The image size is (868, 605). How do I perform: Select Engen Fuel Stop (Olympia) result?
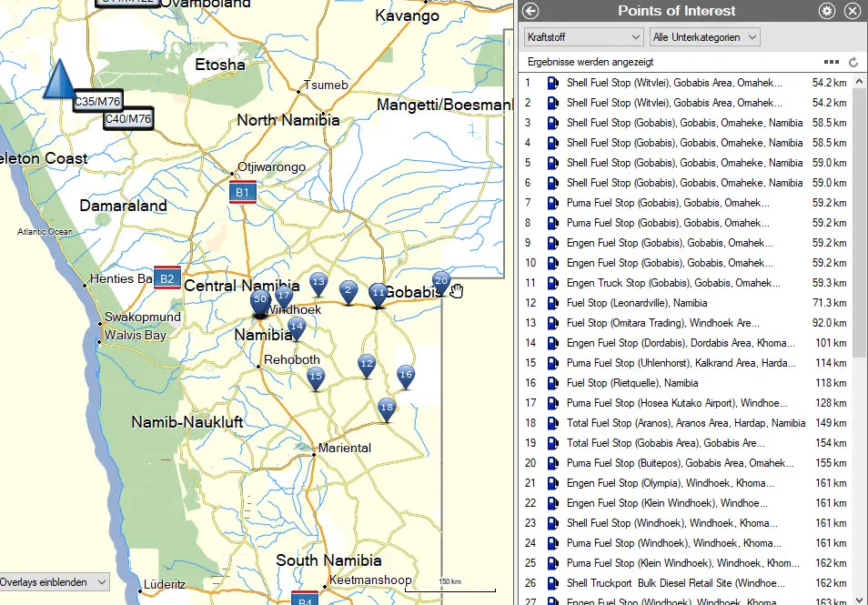pyautogui.click(x=686, y=483)
